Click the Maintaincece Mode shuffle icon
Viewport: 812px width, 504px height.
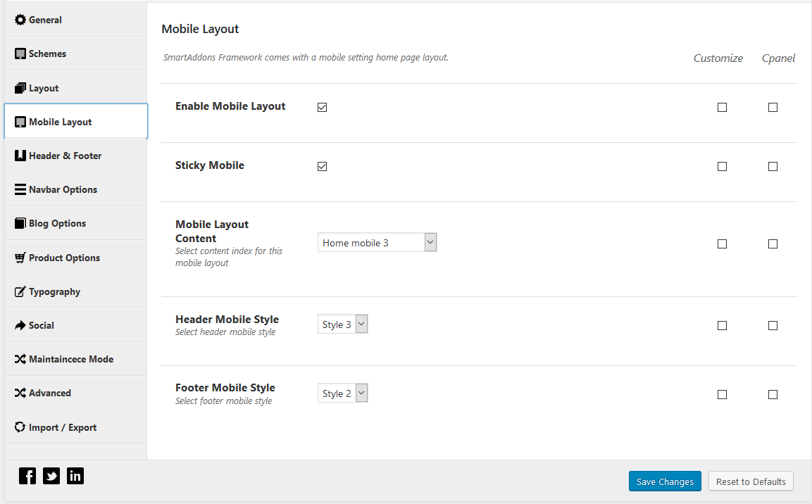(x=20, y=359)
